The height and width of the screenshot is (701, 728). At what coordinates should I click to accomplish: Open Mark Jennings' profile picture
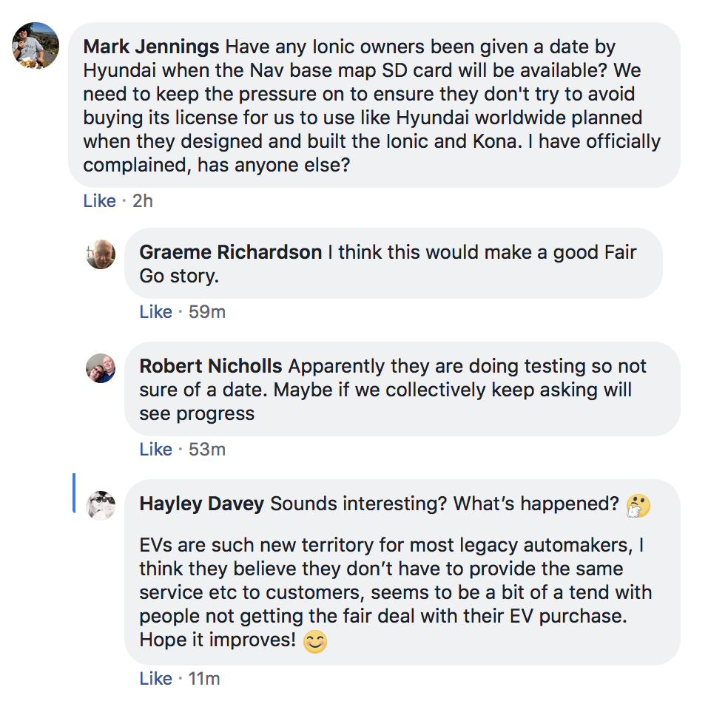coord(36,45)
